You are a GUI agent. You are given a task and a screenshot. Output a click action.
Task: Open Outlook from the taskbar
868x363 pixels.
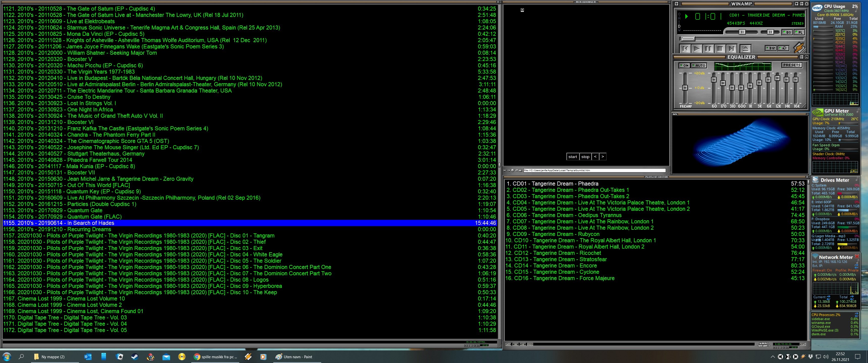point(88,357)
